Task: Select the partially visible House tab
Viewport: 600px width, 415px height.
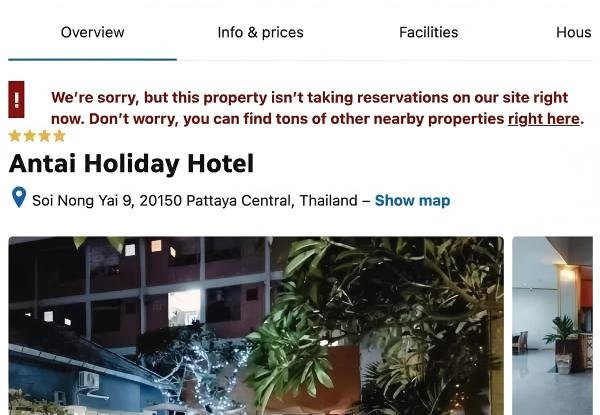Action: (x=574, y=33)
